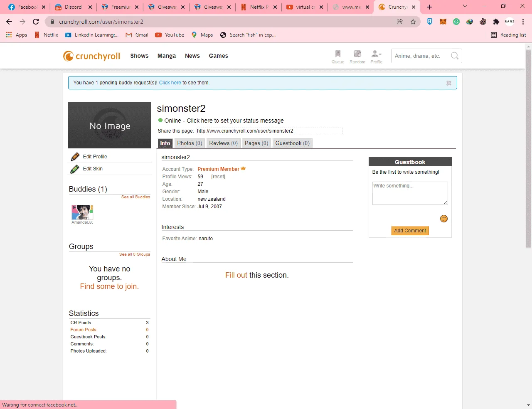Open the Reading list panel
Viewport: 532px width, 409px height.
point(508,35)
